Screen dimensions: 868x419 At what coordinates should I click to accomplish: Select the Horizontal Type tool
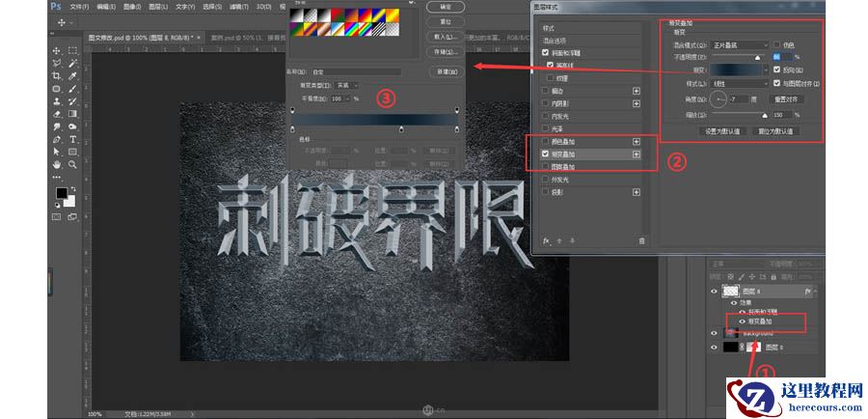coord(72,139)
